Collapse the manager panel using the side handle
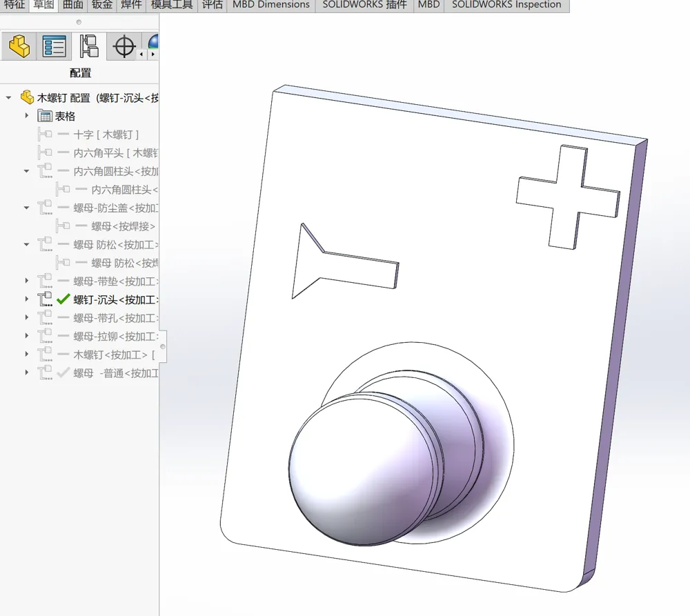This screenshot has width=690, height=616. (162, 346)
